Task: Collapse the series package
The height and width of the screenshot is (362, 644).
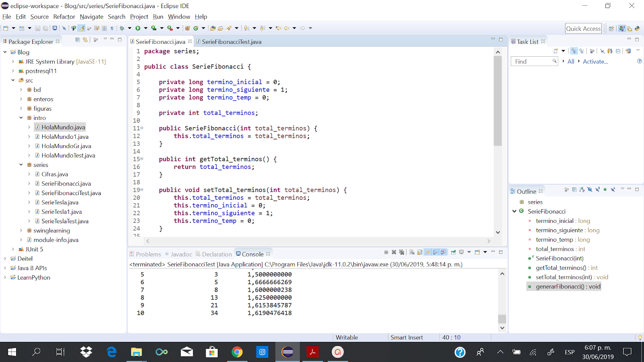Action: [21, 165]
